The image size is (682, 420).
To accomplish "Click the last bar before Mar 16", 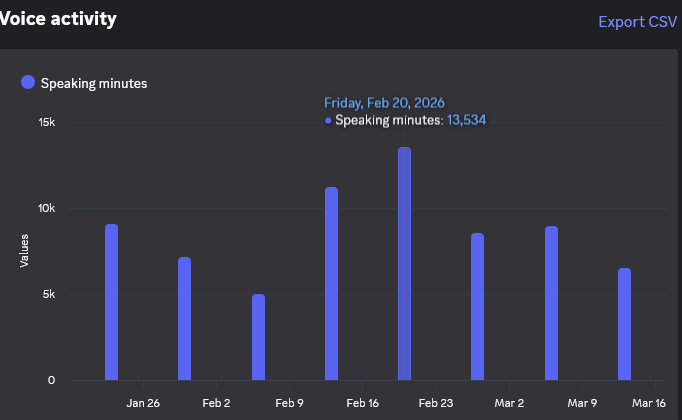I will click(624, 324).
